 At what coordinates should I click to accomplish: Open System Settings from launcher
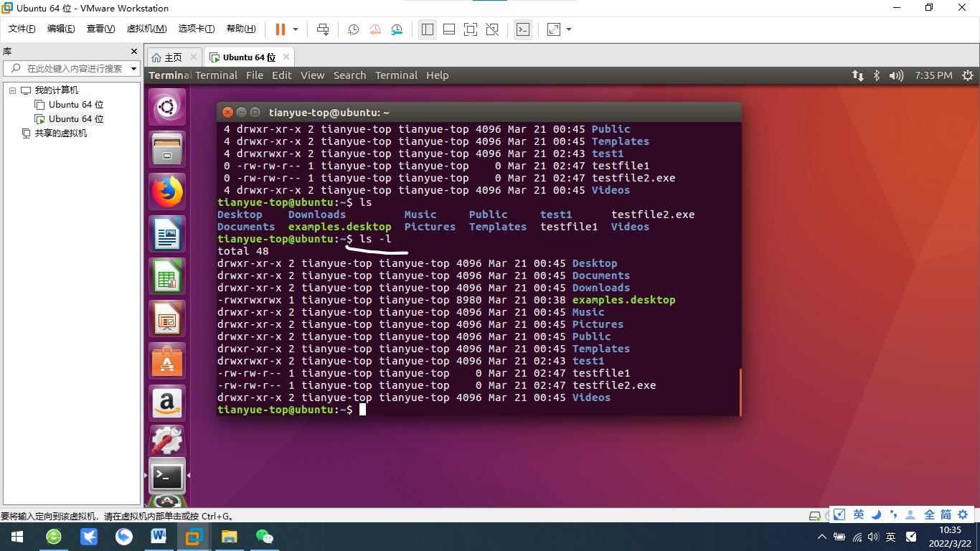click(168, 441)
